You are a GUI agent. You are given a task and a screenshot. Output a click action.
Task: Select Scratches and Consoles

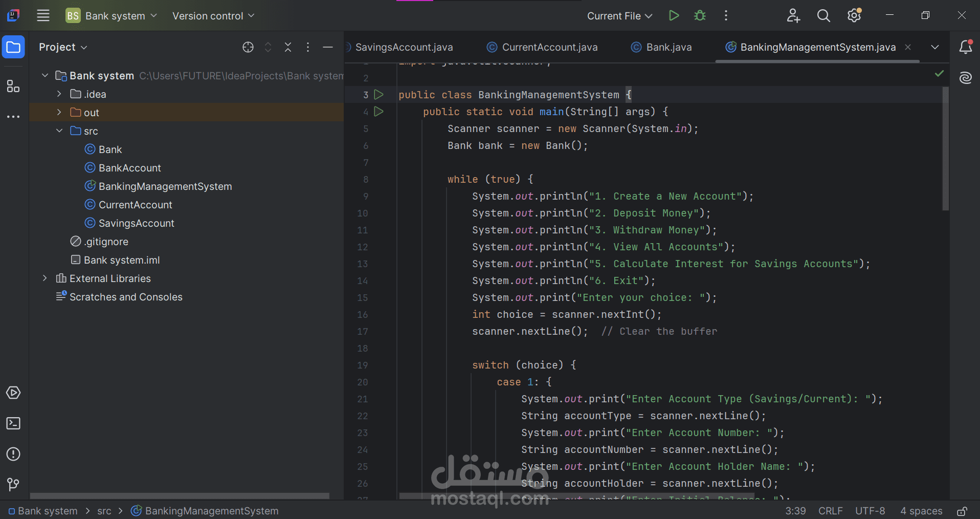119,297
